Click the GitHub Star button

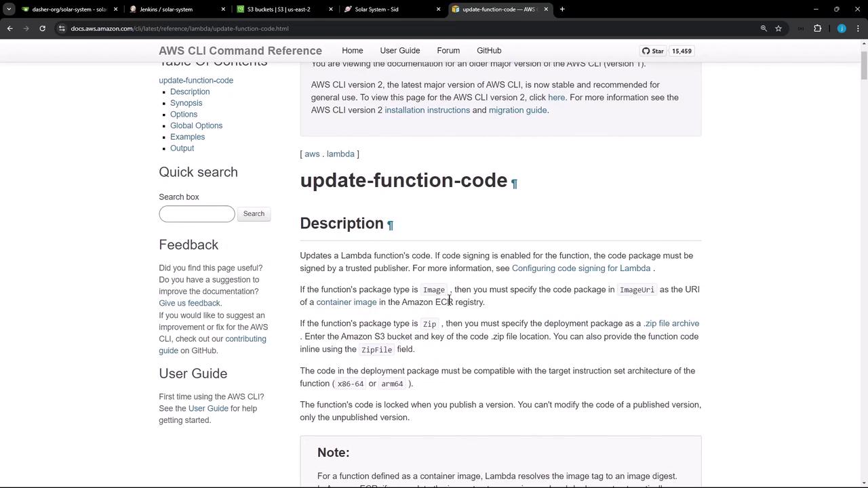(x=653, y=51)
